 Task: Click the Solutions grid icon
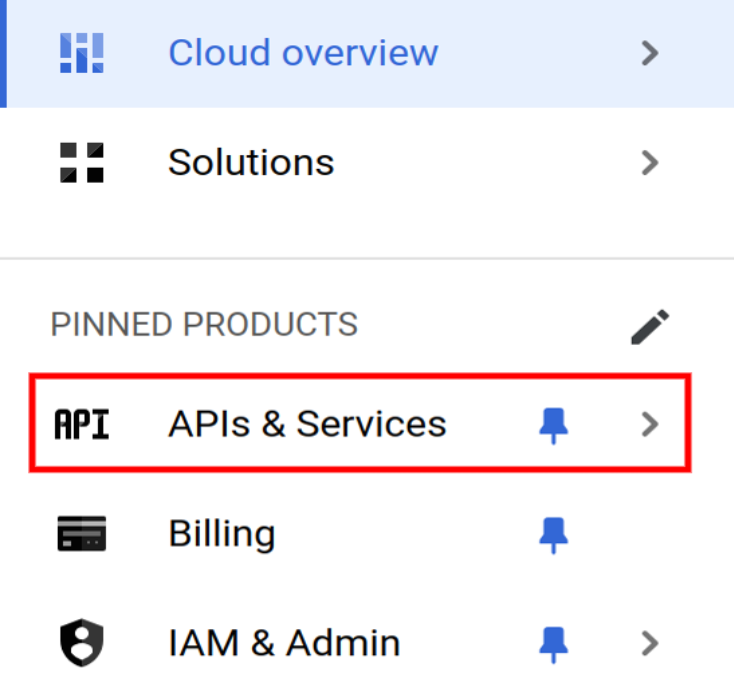(x=81, y=162)
